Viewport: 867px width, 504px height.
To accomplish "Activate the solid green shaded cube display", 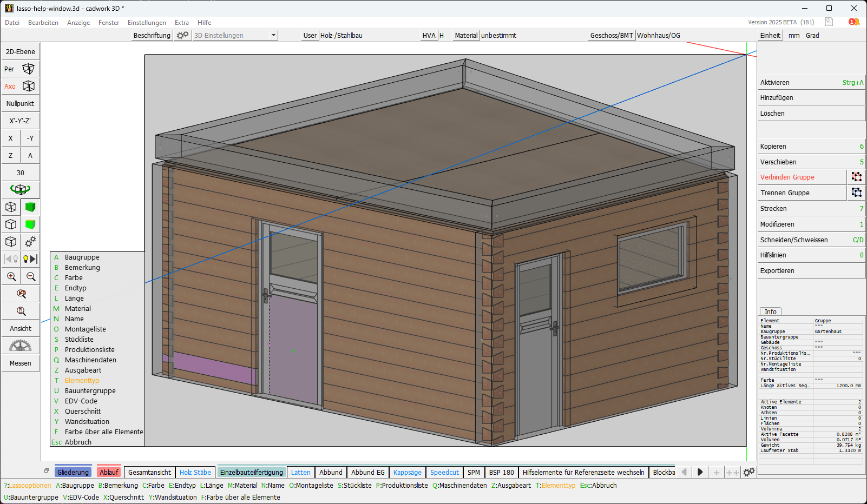I will (x=30, y=207).
